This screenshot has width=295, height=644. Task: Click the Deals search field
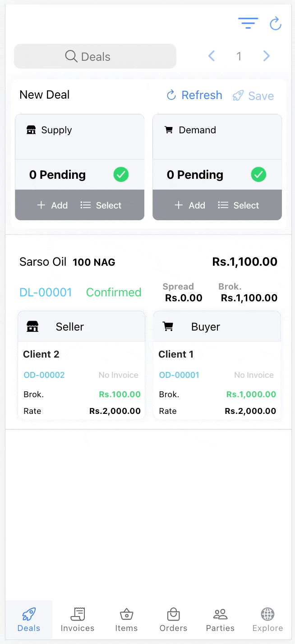coord(95,55)
